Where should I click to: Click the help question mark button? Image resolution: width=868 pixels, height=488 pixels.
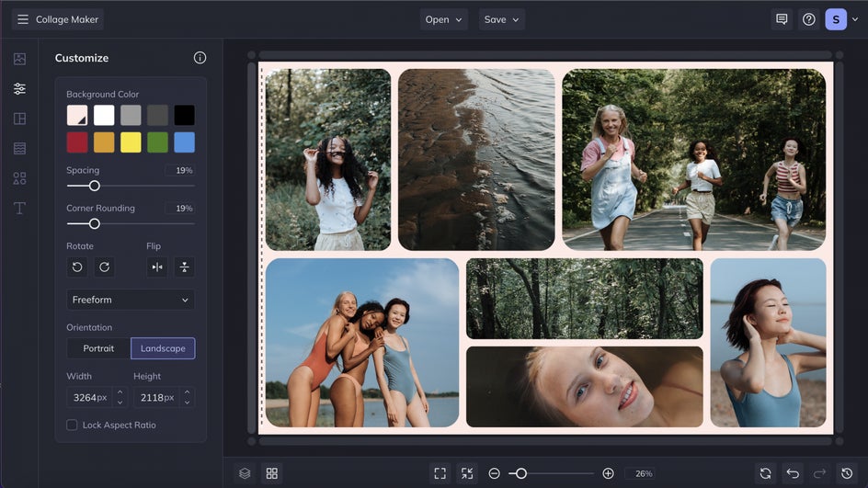pos(808,19)
